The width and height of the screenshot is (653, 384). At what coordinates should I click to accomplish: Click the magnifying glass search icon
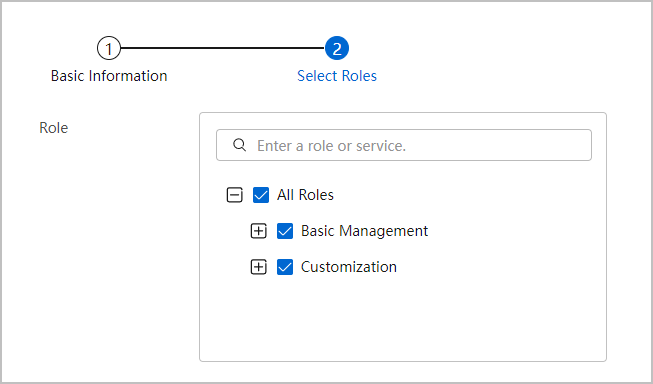click(x=239, y=145)
